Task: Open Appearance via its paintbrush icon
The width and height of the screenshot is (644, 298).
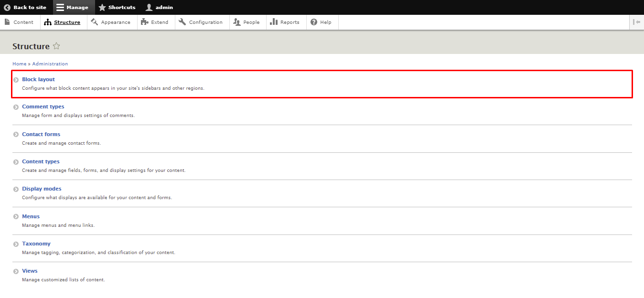Action: 95,22
